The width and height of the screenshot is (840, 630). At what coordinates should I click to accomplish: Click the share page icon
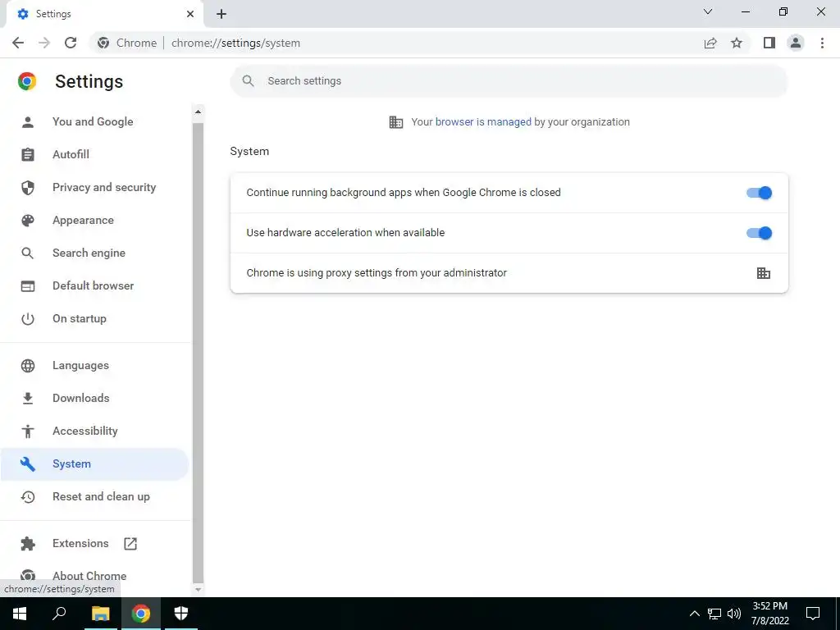click(x=710, y=43)
